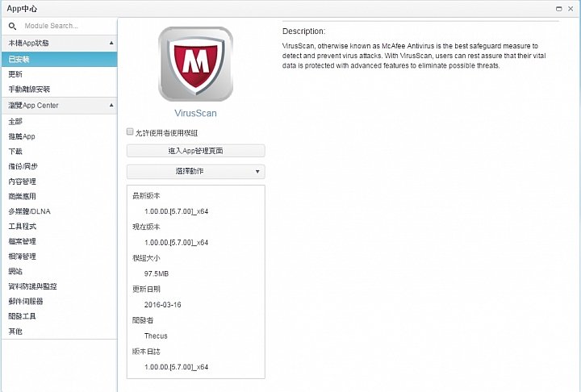Click the 模組大小 label
Screen dimensions: 581x392
coord(146,258)
